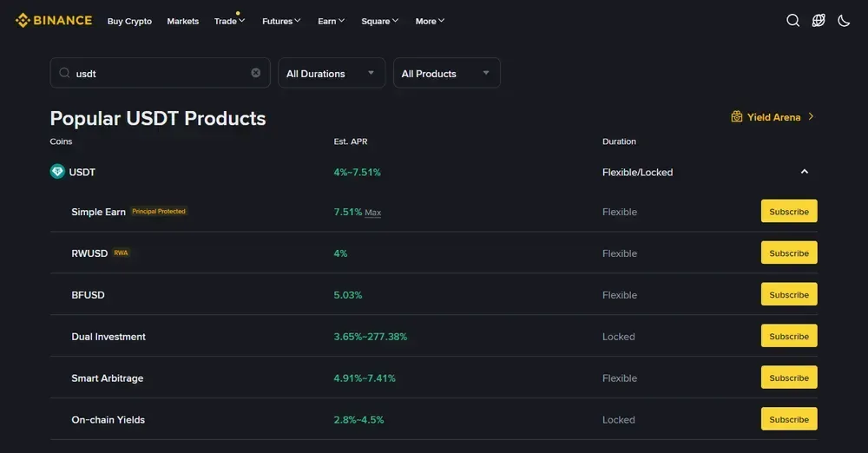This screenshot has width=868, height=453.
Task: Open the Futures dropdown menu
Action: coord(281,21)
